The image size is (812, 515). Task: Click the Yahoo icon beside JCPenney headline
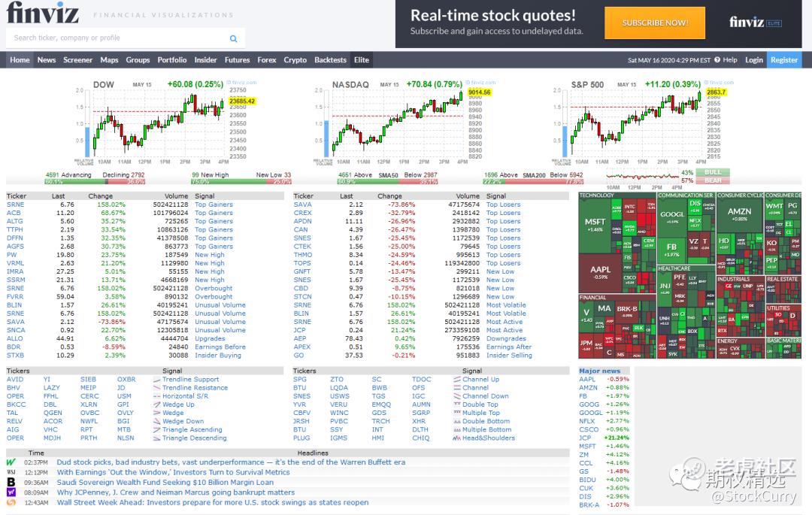11,492
